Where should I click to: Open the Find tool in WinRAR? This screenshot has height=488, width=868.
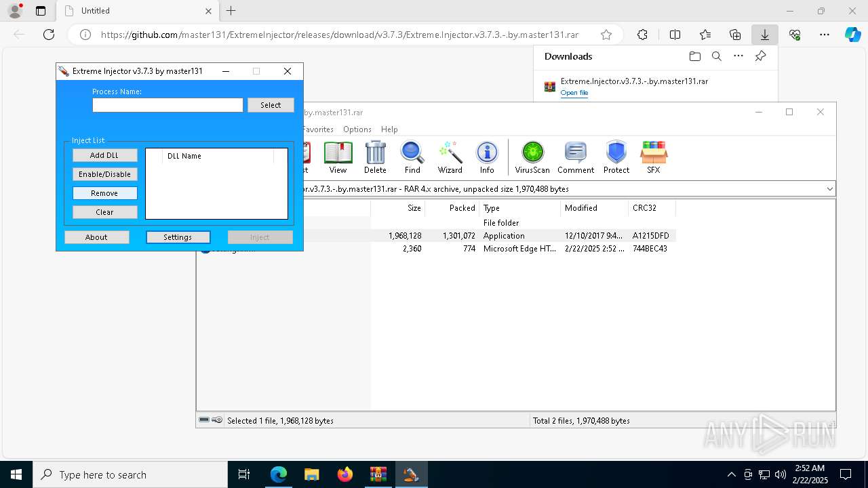pyautogui.click(x=412, y=158)
